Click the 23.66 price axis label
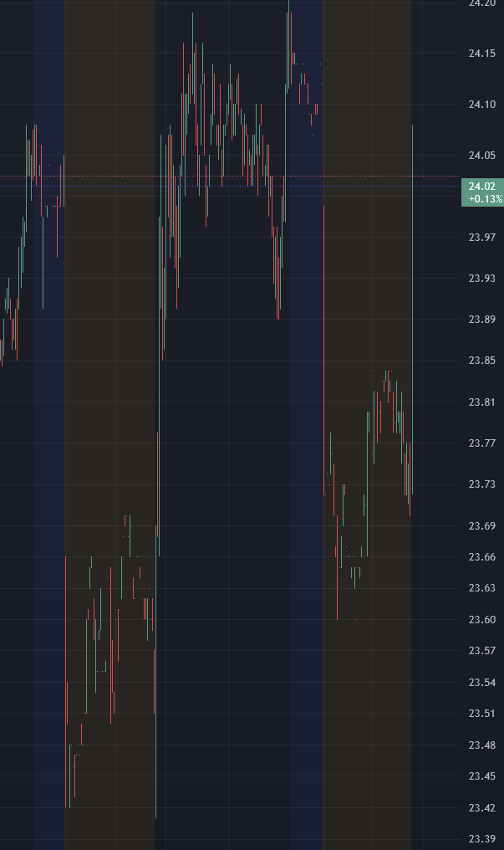Image resolution: width=504 pixels, height=850 pixels. coord(481,557)
